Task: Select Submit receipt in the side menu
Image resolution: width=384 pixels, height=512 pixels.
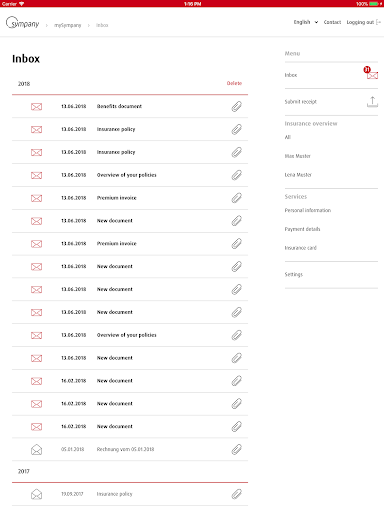Action: [301, 102]
